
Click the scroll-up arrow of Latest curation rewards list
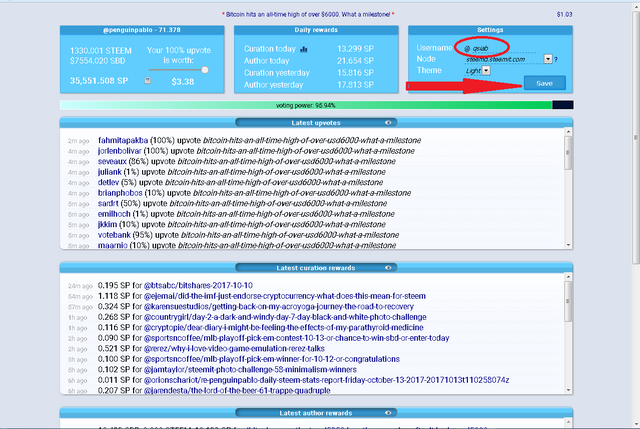pos(568,277)
